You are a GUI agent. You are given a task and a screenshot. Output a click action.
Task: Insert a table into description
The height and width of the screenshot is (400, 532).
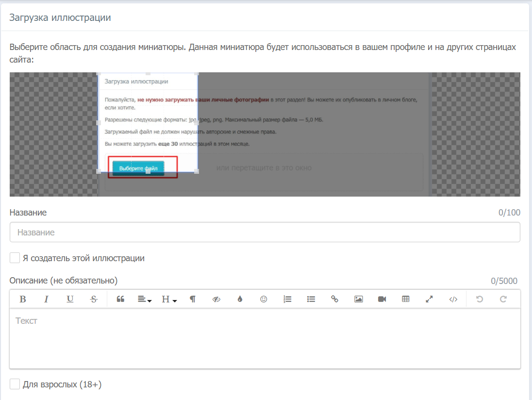pos(406,299)
